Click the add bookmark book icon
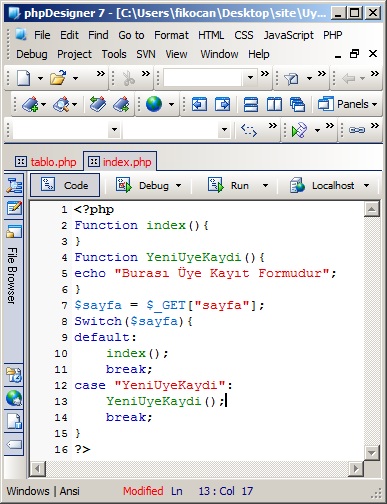This screenshot has height=504, width=387. point(31,104)
